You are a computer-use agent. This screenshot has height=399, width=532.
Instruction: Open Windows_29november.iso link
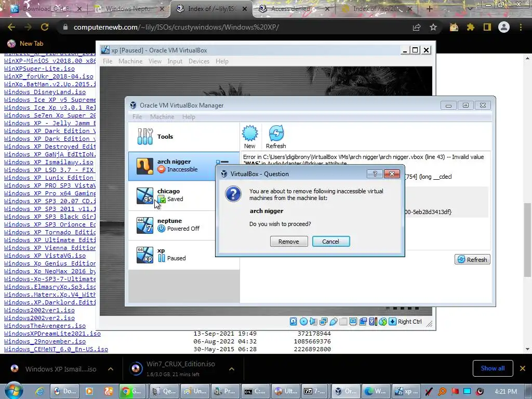(45, 341)
